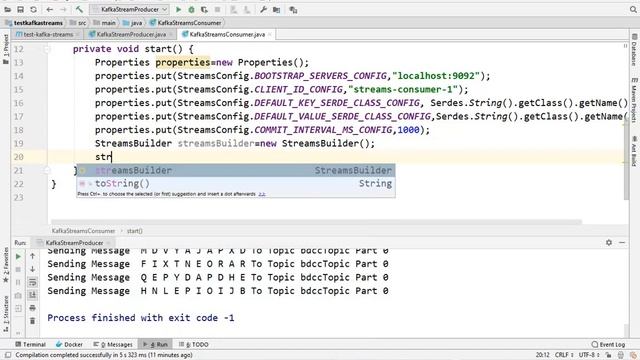Click the Stop icon in the main toolbar
This screenshot has height=360, width=640.
[x=218, y=9]
